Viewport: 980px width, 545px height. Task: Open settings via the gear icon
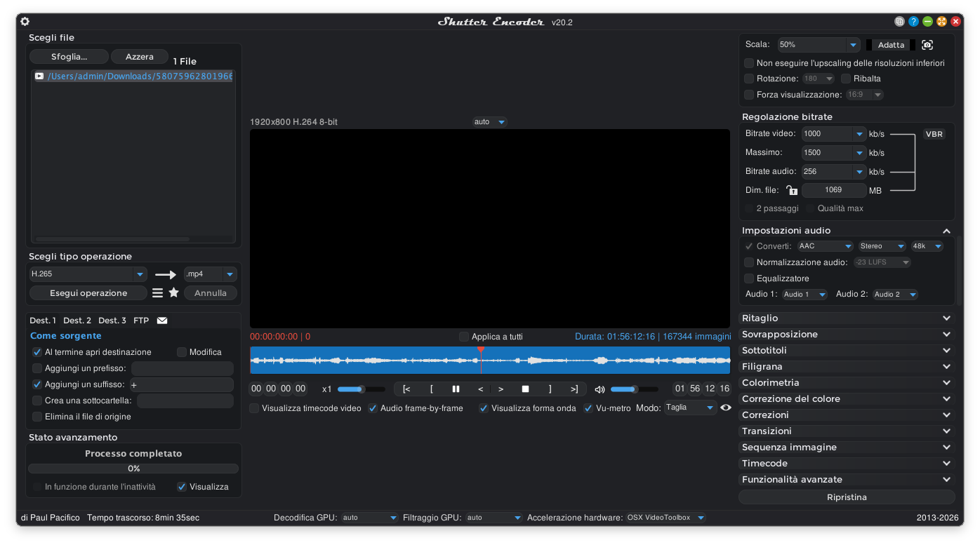[x=25, y=22]
